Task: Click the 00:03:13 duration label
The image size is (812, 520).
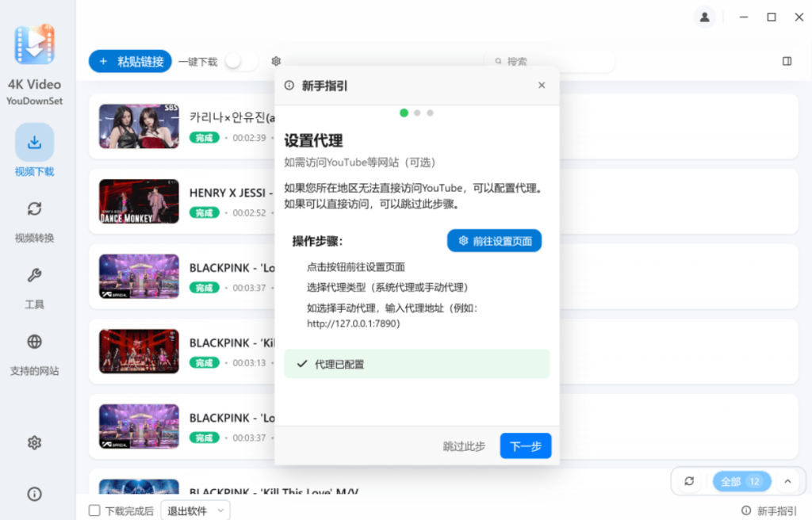Action: coord(249,363)
